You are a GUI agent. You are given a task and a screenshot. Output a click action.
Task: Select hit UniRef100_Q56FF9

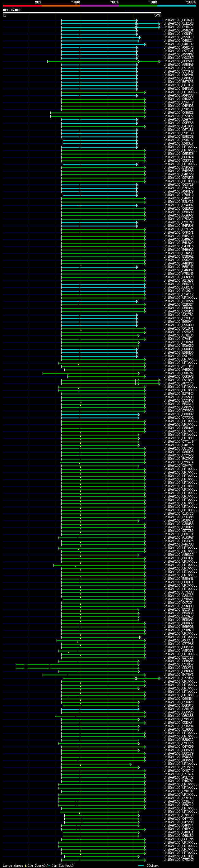[178, 103]
